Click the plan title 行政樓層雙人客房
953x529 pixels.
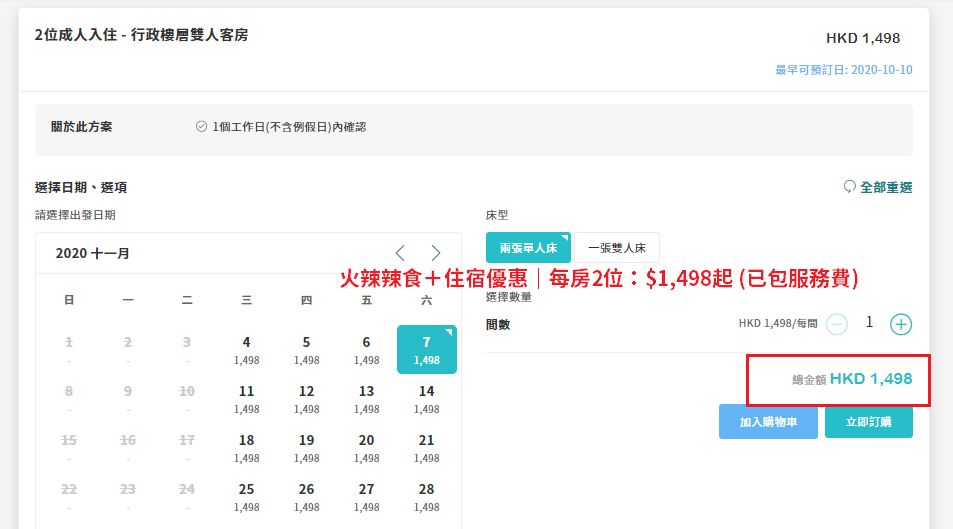(x=189, y=35)
